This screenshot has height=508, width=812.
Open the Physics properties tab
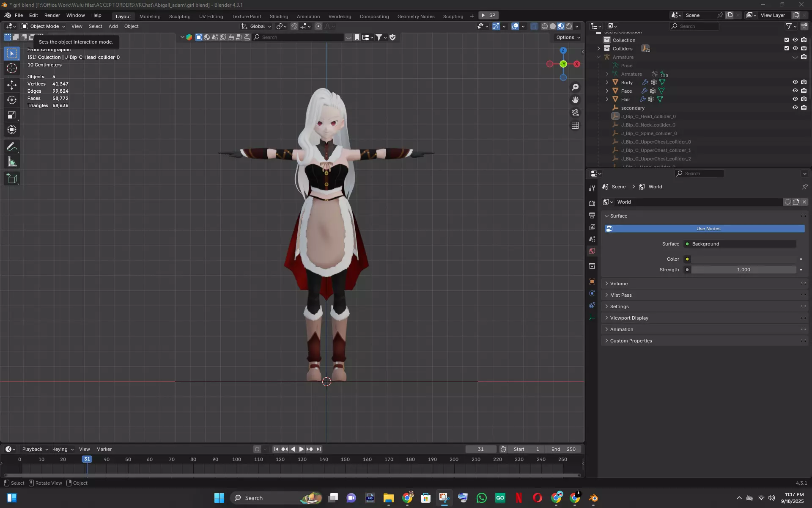(592, 293)
